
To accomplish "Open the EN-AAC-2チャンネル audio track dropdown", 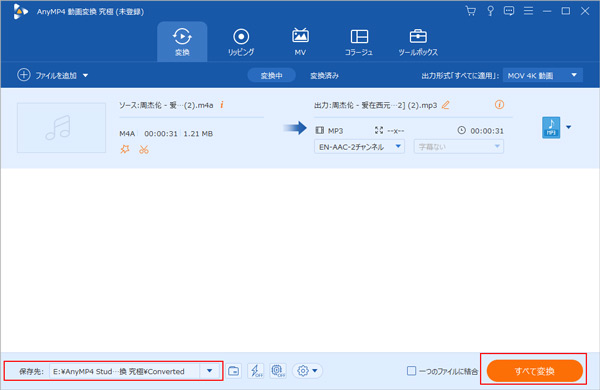I will click(359, 147).
